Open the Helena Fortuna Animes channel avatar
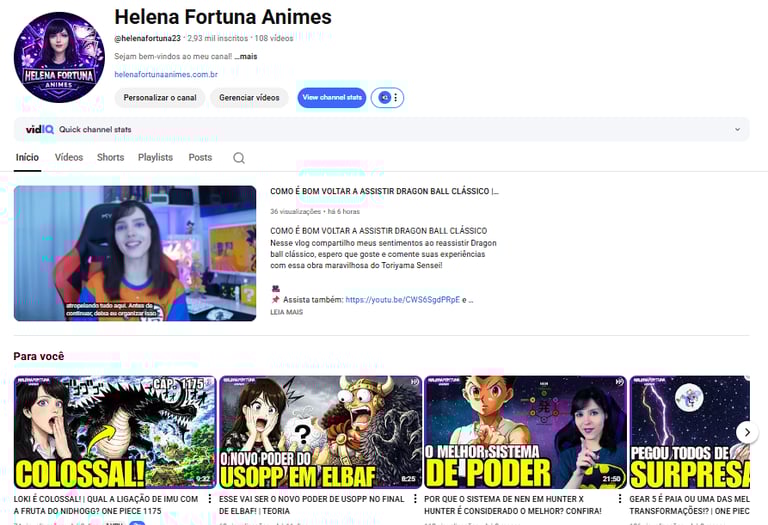 (59, 57)
